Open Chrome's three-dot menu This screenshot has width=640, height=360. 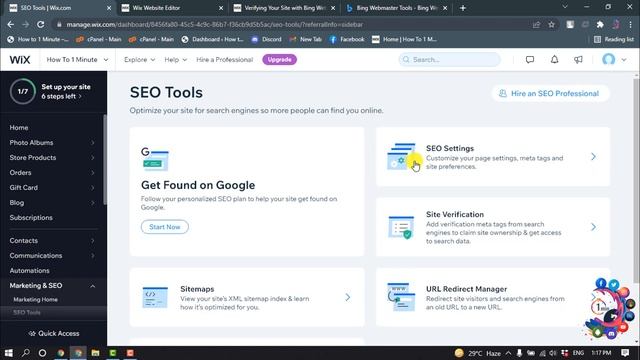(x=631, y=24)
